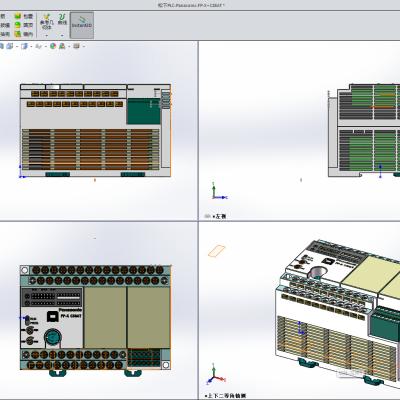
Task: Open the Display Style dropdown arrow
Action: coord(31,47)
